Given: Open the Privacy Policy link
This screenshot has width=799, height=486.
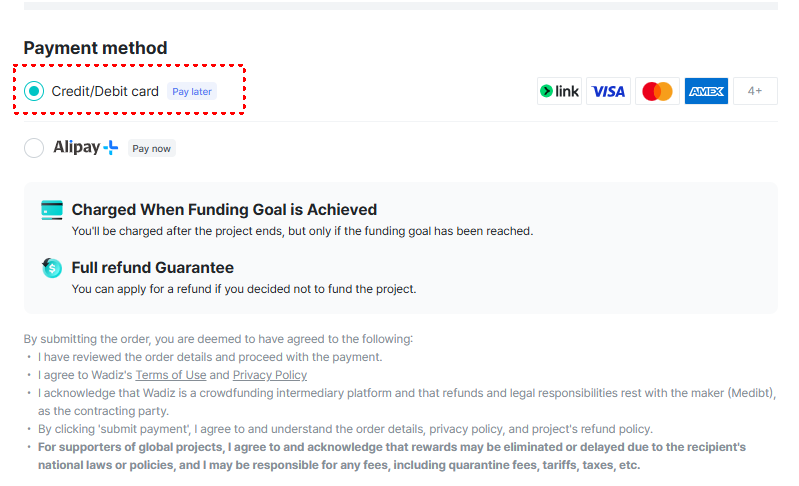Looking at the screenshot, I should [x=270, y=375].
